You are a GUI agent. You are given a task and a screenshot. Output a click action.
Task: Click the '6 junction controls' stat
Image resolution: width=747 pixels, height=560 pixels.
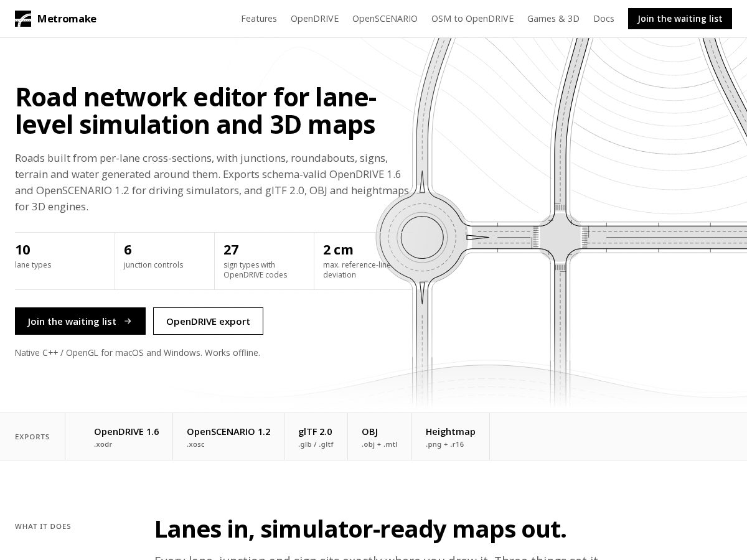tap(164, 261)
